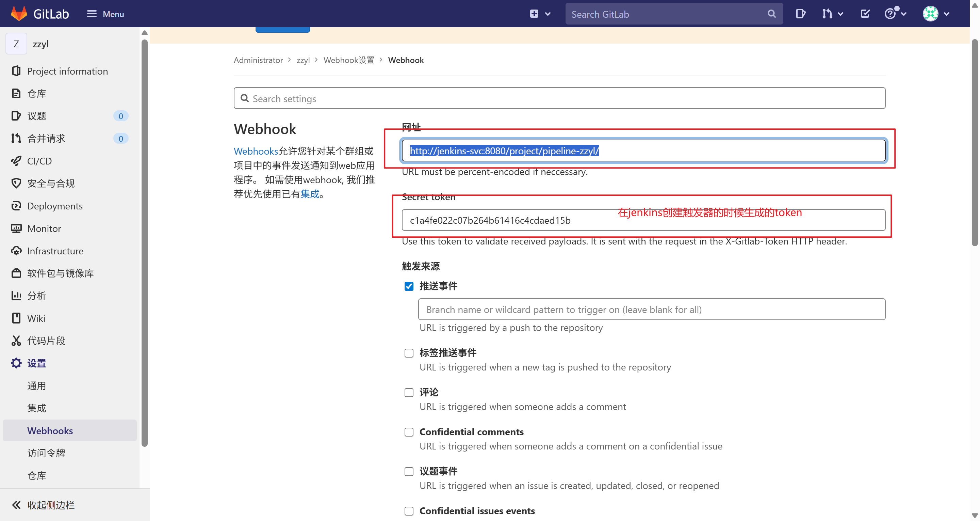Open merge requests dropdown in navbar
Screen dimensions: 980x521
(832, 14)
